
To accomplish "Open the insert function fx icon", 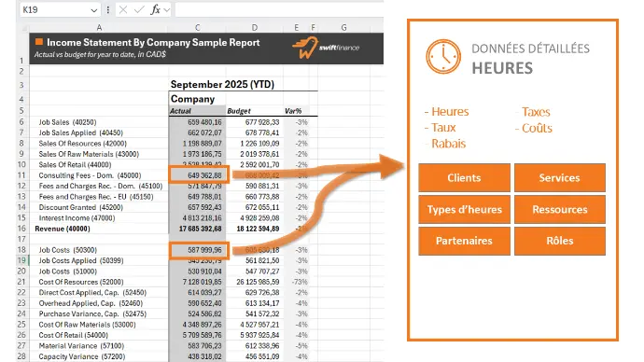I will tap(155, 9).
